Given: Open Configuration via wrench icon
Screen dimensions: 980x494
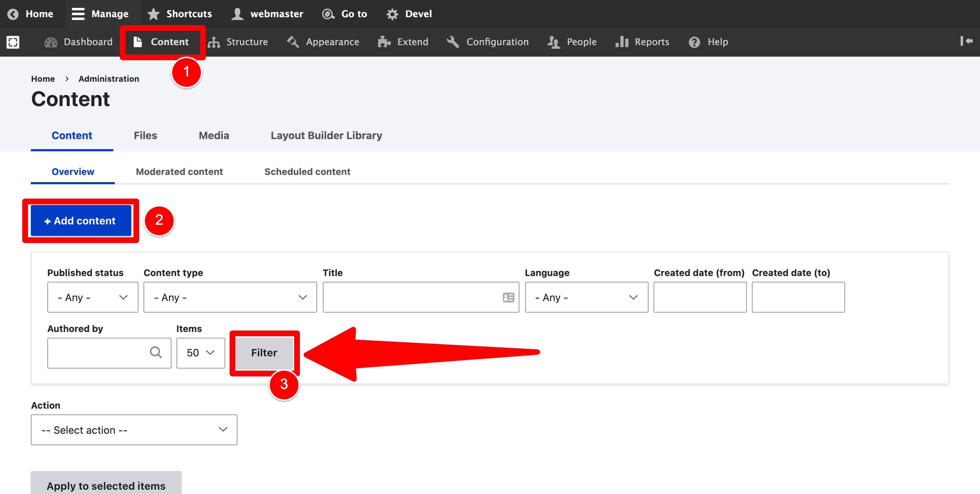Looking at the screenshot, I should click(453, 42).
